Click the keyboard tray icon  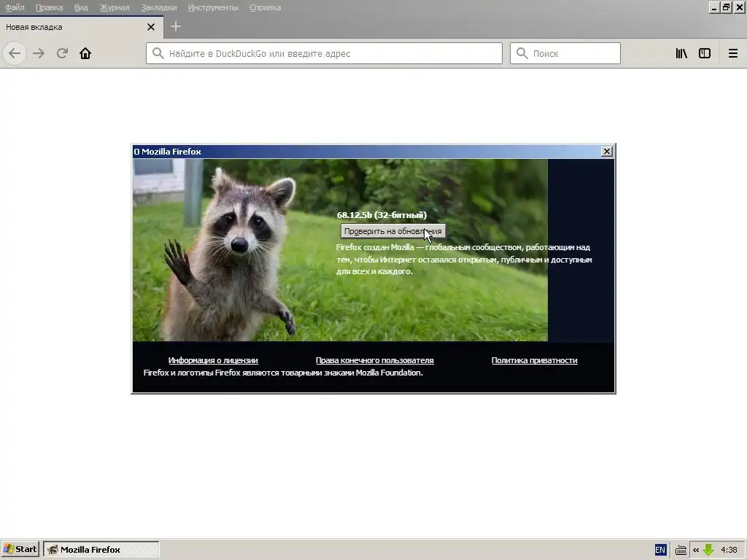coord(681,550)
